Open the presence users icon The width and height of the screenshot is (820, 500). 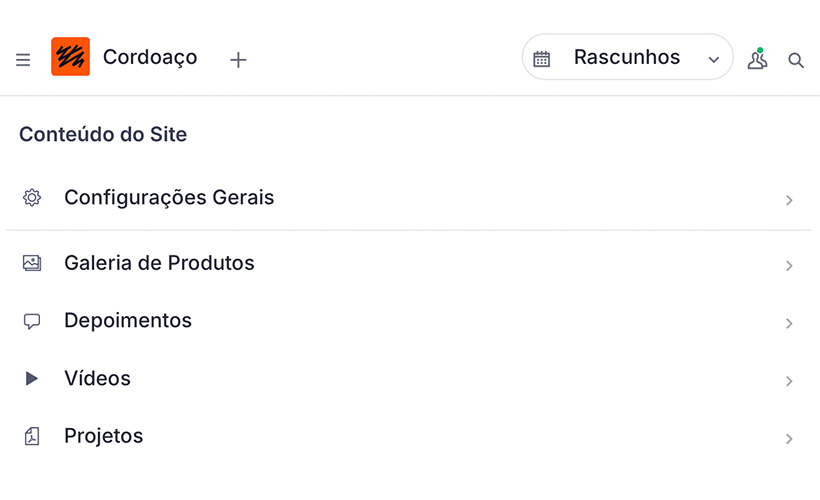pos(757,59)
